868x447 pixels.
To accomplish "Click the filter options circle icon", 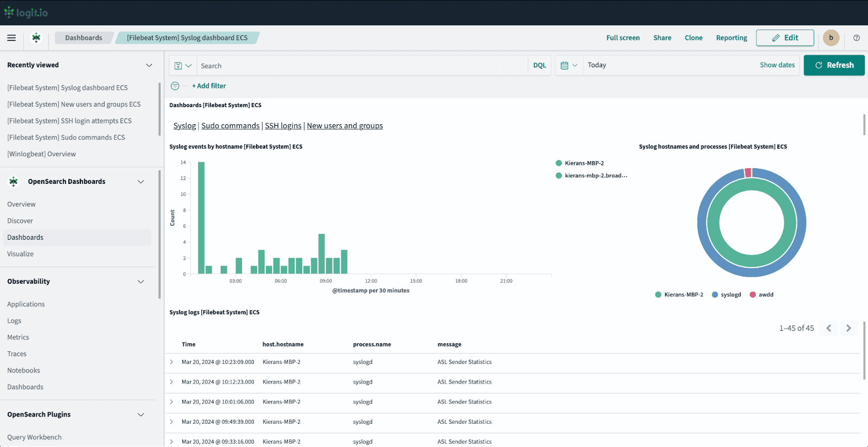I will [175, 86].
